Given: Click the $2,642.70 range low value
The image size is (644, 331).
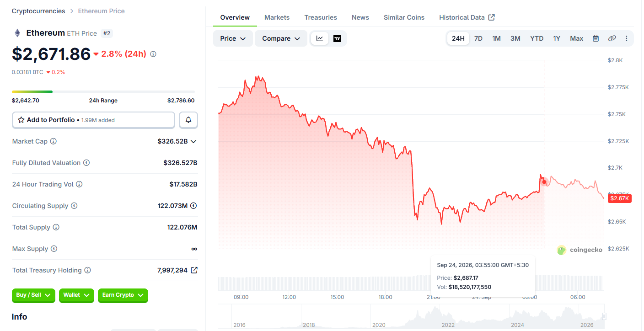Looking at the screenshot, I should coord(26,101).
